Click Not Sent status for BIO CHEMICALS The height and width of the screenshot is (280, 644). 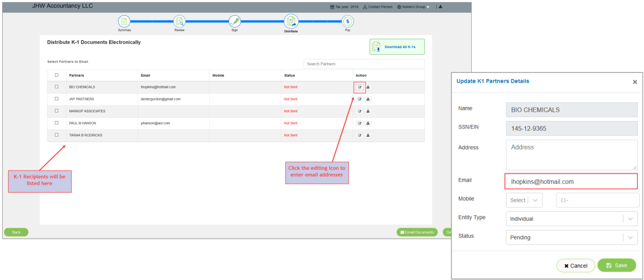point(291,87)
